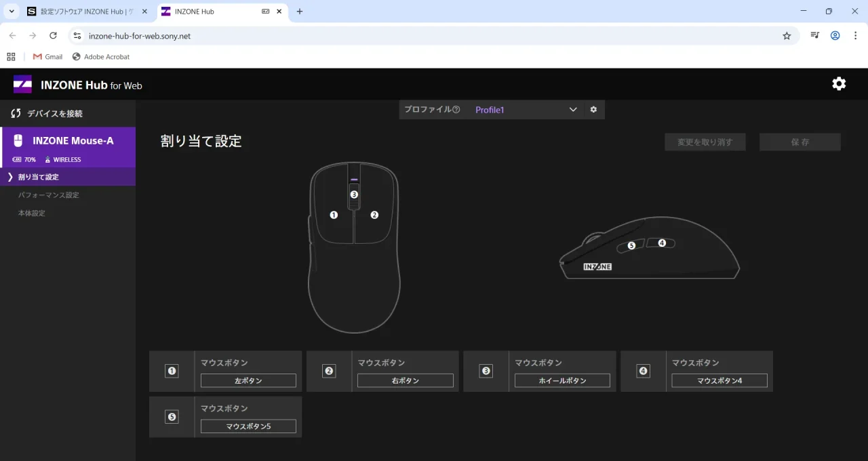Open assignment dropdown showing ホイールボタン
This screenshot has width=868, height=461.
click(562, 381)
